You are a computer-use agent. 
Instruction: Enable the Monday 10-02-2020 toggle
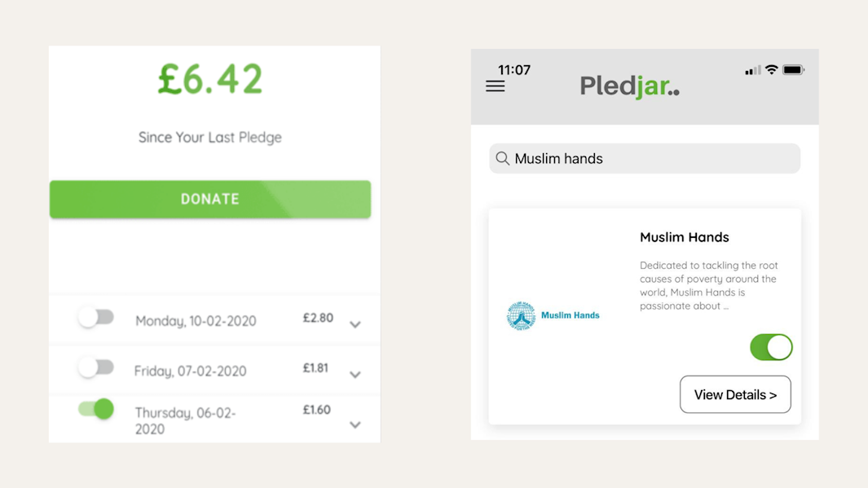click(96, 318)
